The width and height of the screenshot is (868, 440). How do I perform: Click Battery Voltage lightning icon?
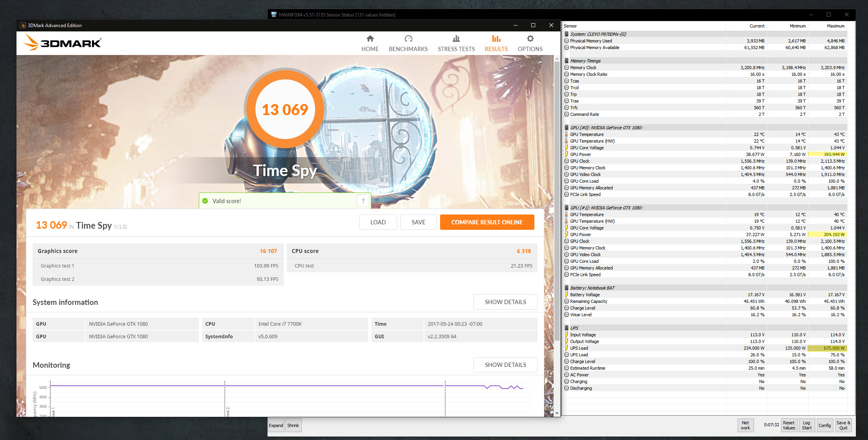tap(566, 295)
